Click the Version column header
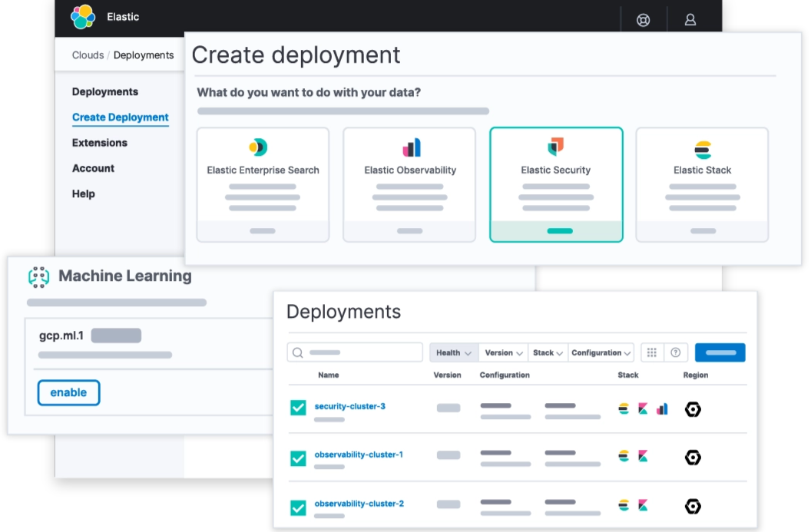The height and width of the screenshot is (532, 811). click(x=447, y=375)
